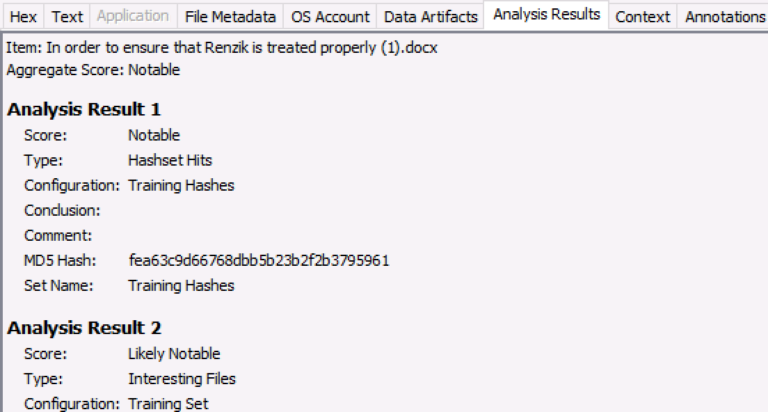The image size is (768, 412).
Task: Click the empty Conclusion field label
Action: [x=62, y=211]
